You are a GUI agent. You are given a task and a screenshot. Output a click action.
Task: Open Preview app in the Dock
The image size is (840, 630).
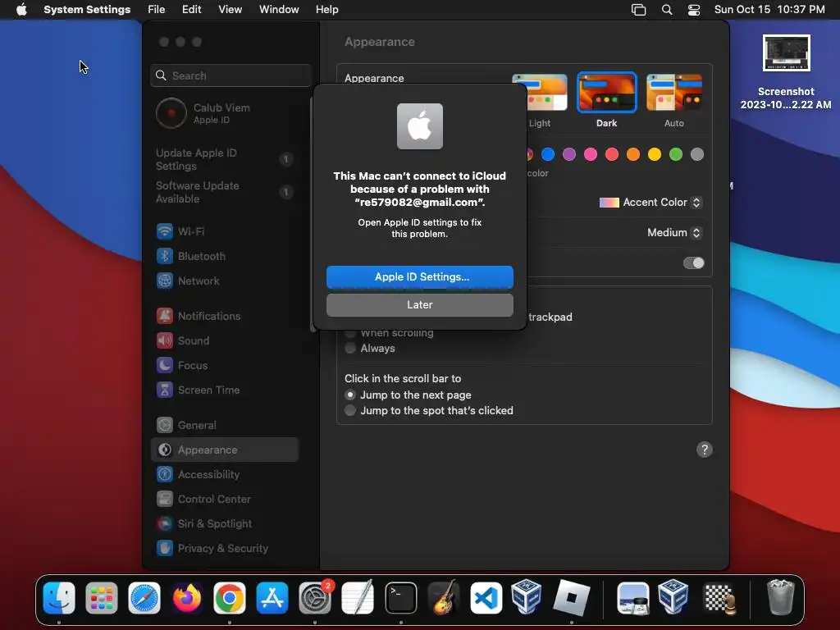[633, 598]
